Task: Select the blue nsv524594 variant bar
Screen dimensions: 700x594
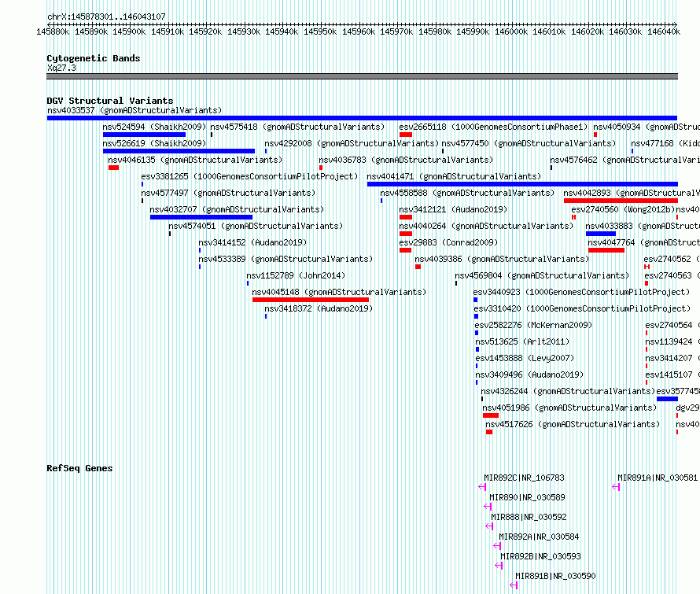Action: pyautogui.click(x=144, y=135)
